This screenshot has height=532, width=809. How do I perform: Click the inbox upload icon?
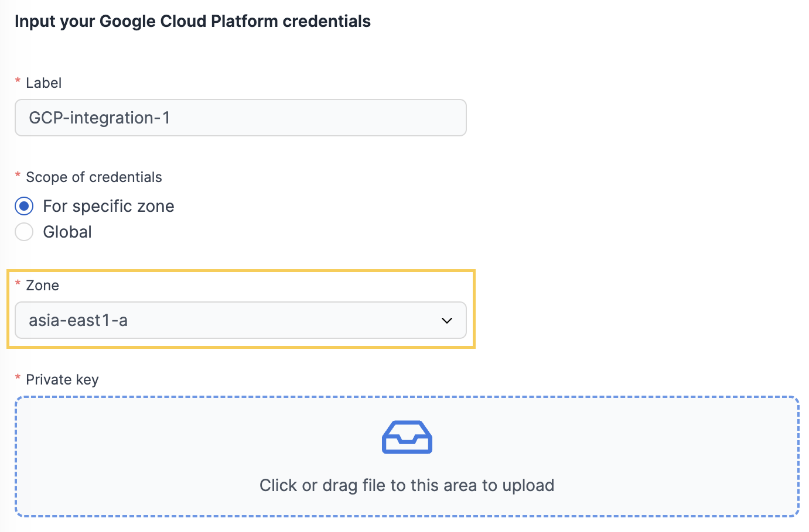(407, 437)
